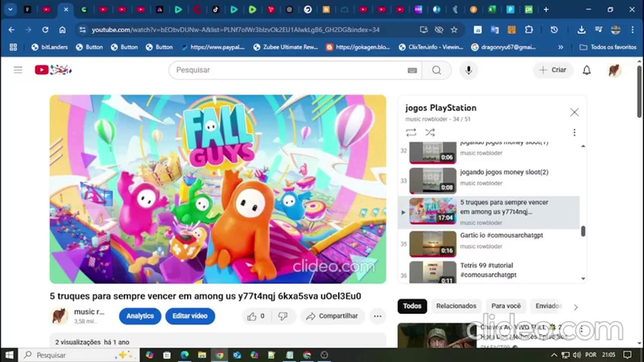644x362 pixels.
Task: Open Todos os favoritos folder
Action: (x=608, y=47)
